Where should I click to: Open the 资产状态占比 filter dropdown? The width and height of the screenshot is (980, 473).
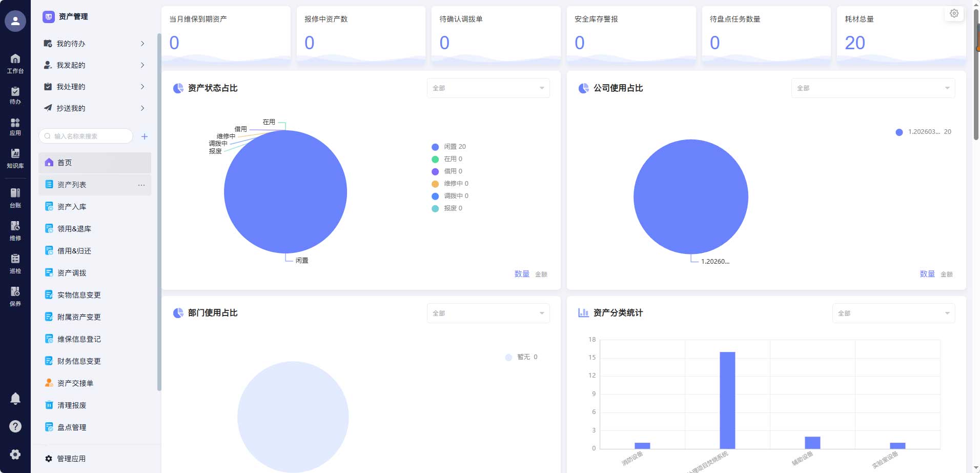tap(488, 88)
